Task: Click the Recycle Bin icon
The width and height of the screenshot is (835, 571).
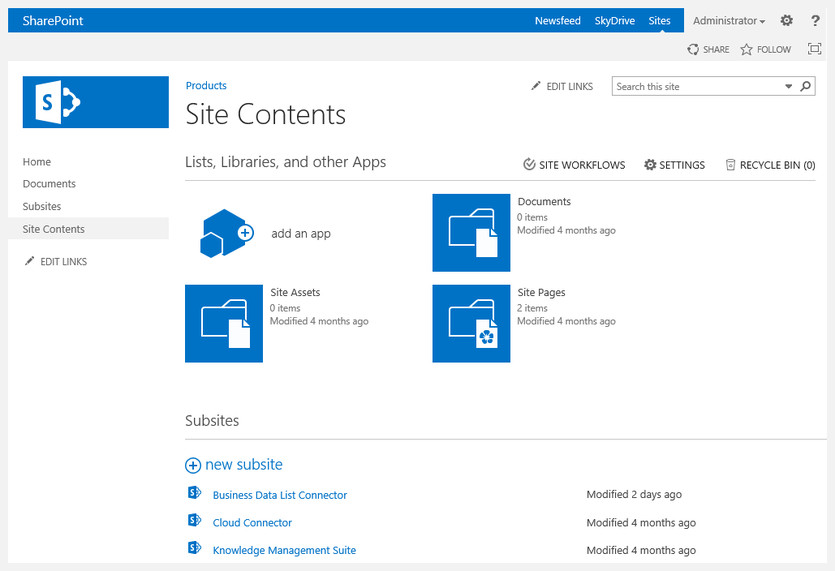Action: [731, 165]
